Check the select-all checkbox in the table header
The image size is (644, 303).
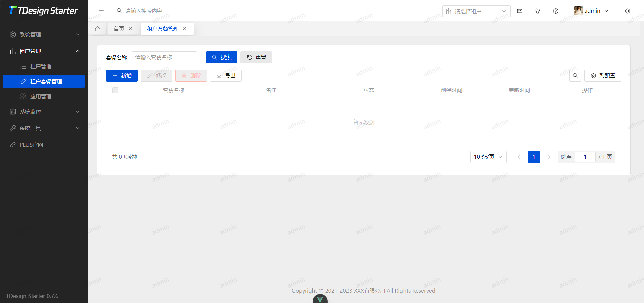[x=115, y=90]
